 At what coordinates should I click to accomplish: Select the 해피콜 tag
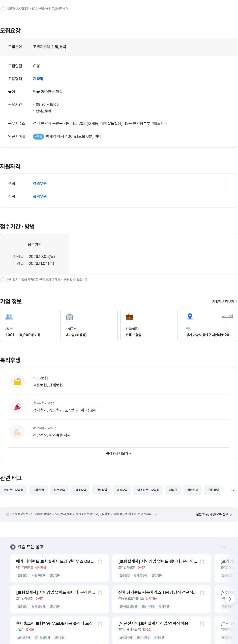(173, 490)
